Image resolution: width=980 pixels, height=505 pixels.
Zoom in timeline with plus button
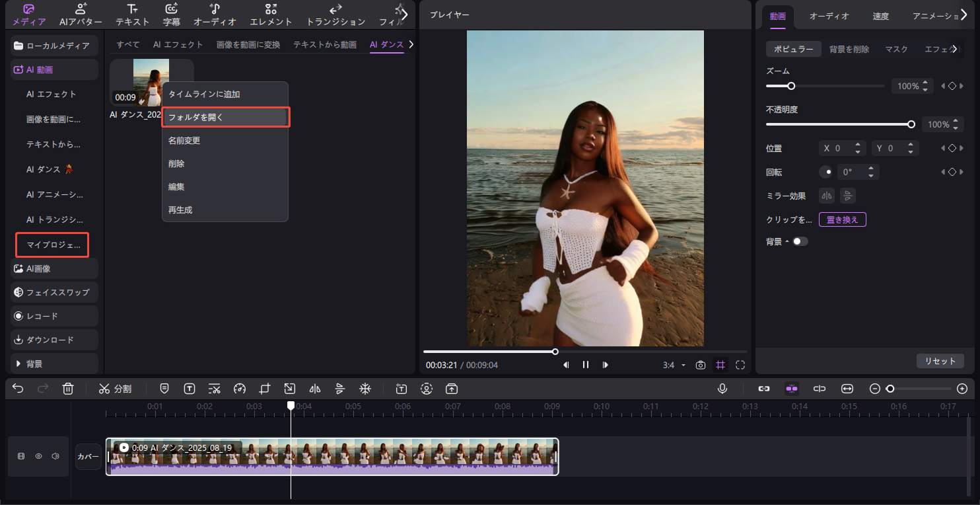coord(962,389)
